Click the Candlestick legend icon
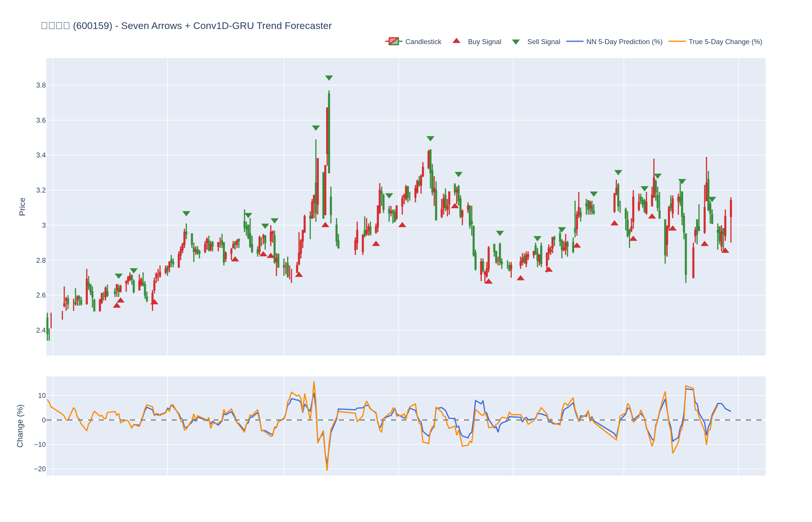This screenshot has width=812, height=522. (394, 41)
